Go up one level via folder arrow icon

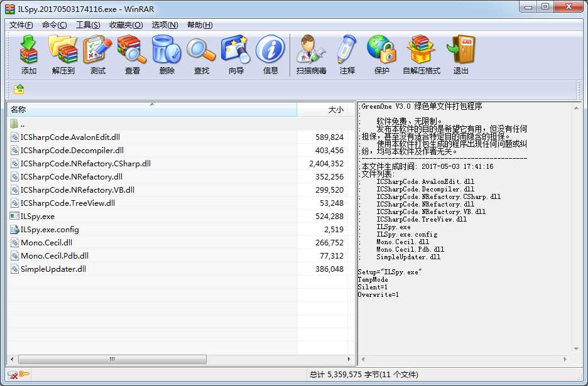(19, 89)
